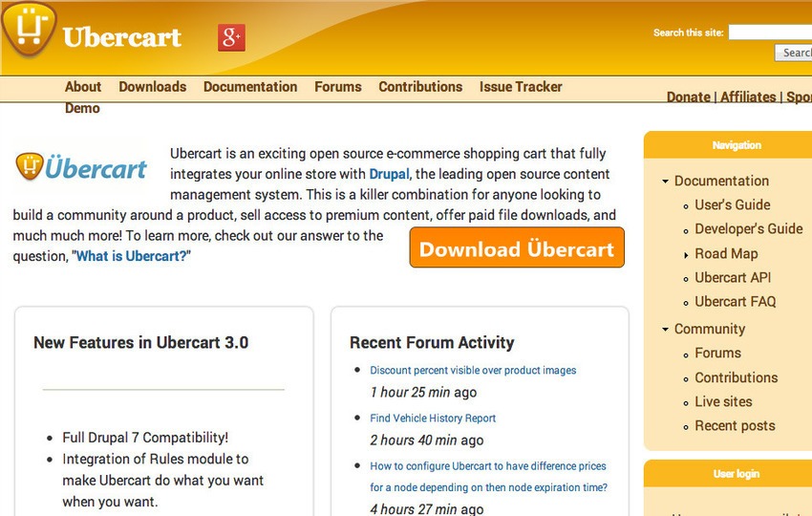
Task: Click 'Recent Forum Activity' heading
Action: tap(432, 342)
